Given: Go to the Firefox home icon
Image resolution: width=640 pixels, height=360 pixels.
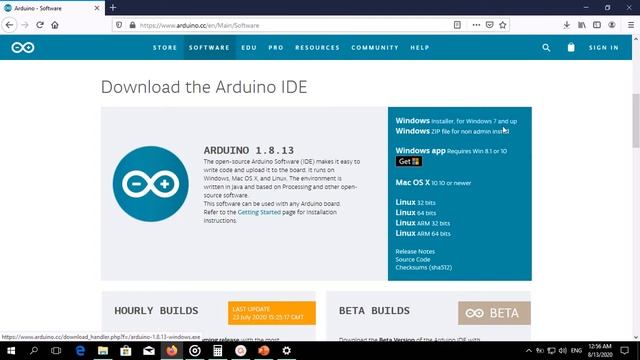Looking at the screenshot, I should (55, 25).
